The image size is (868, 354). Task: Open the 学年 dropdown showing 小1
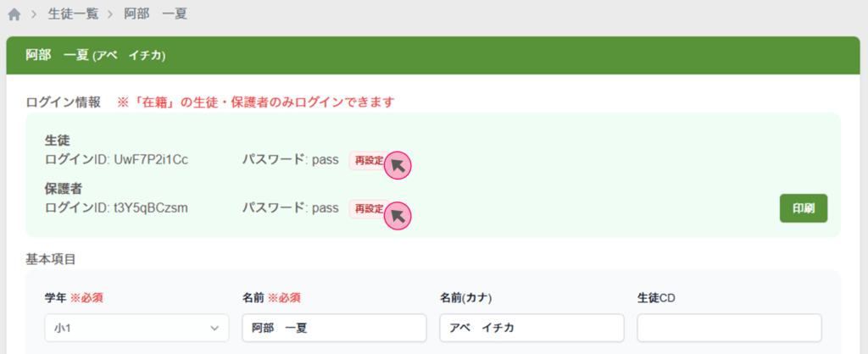[136, 328]
